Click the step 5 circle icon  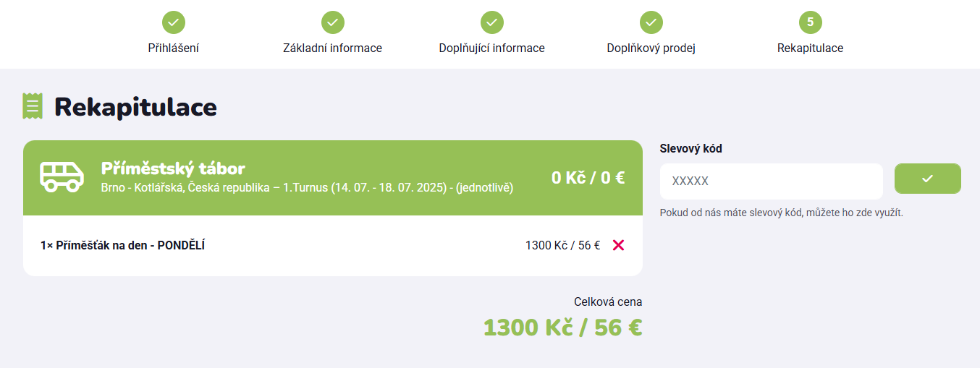point(810,22)
